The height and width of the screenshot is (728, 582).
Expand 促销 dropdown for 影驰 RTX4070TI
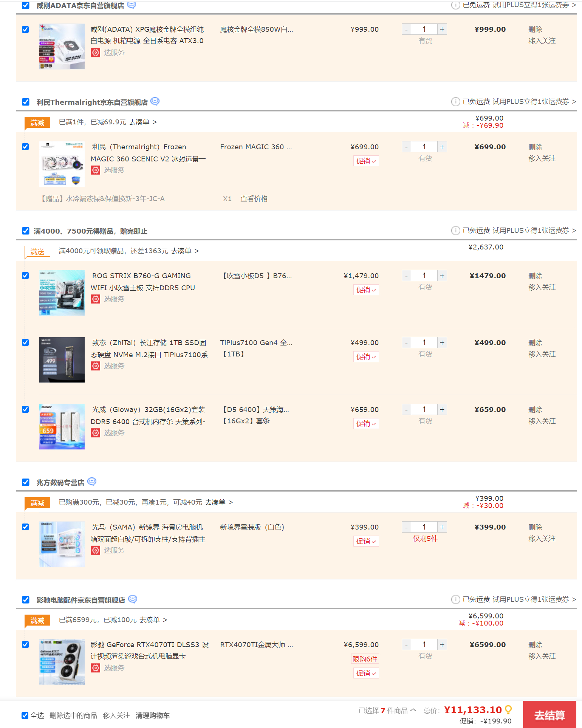[366, 673]
